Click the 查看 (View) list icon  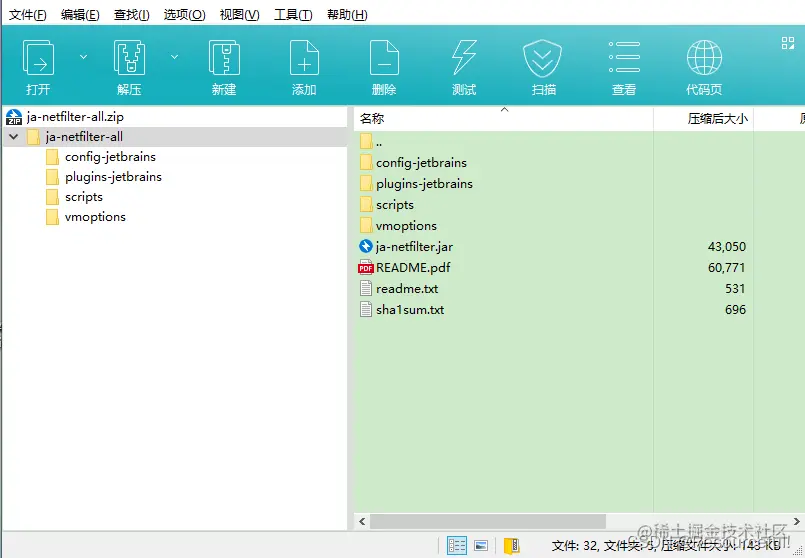(624, 57)
